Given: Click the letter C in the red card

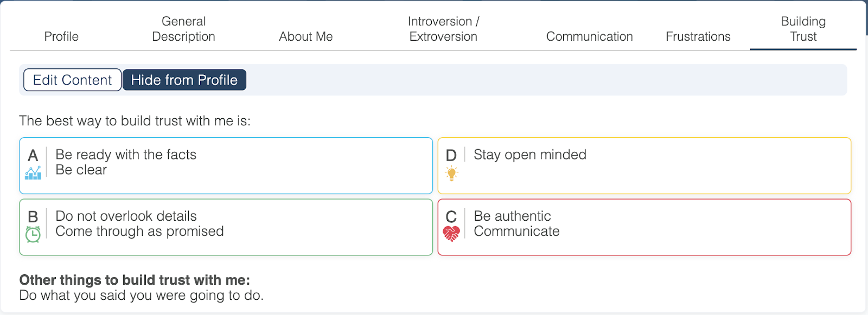Looking at the screenshot, I should [x=451, y=217].
